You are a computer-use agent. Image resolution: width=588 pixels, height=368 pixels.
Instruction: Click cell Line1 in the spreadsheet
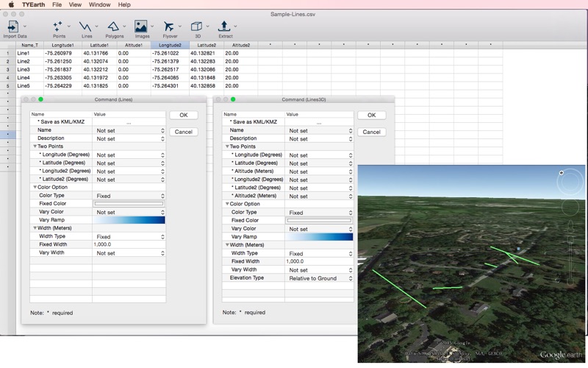[29, 53]
